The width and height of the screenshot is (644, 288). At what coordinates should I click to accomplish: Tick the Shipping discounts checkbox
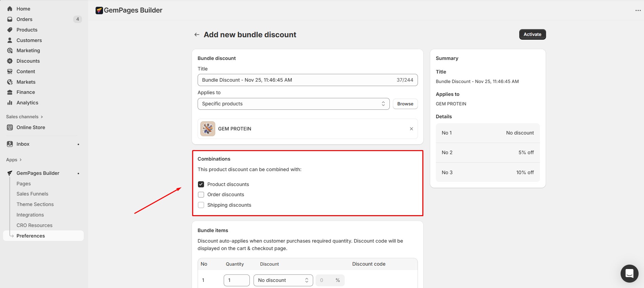click(201, 205)
